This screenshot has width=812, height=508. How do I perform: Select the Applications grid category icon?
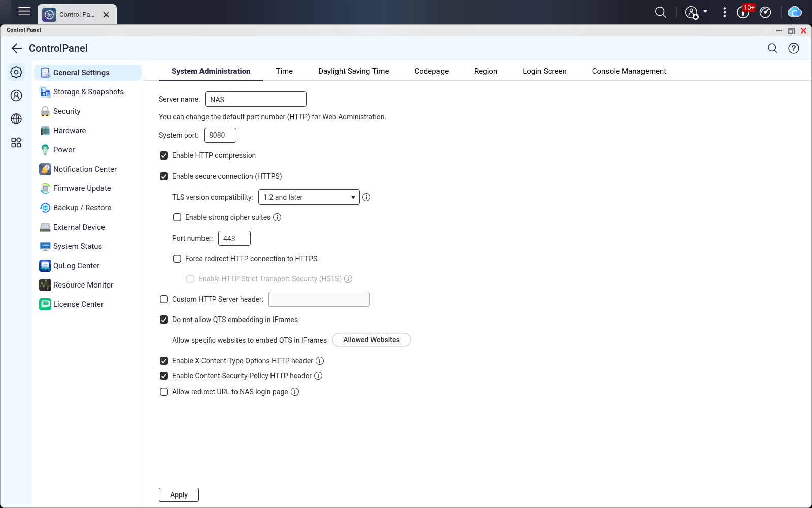16,143
